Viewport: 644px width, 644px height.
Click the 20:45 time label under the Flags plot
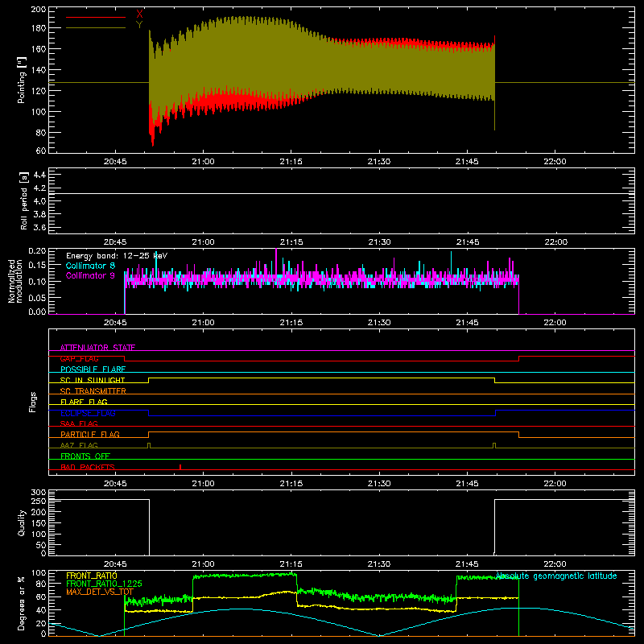[x=115, y=484]
